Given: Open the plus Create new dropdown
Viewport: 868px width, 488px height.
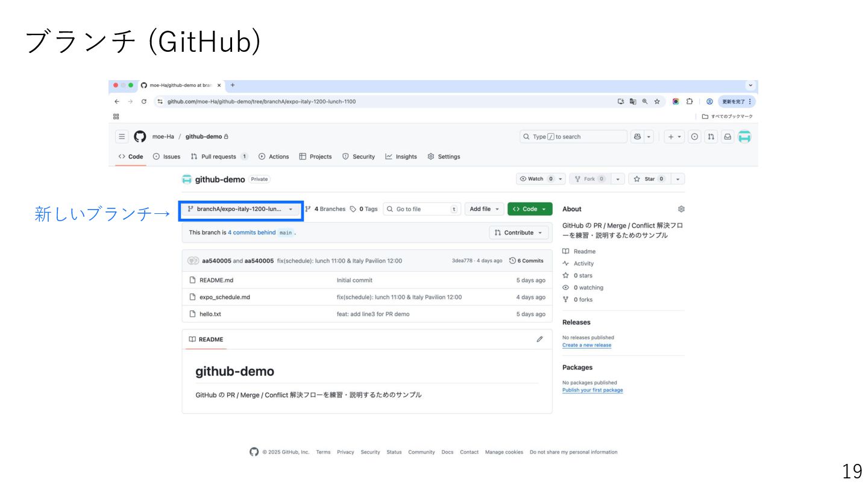Looking at the screenshot, I should click(x=675, y=137).
